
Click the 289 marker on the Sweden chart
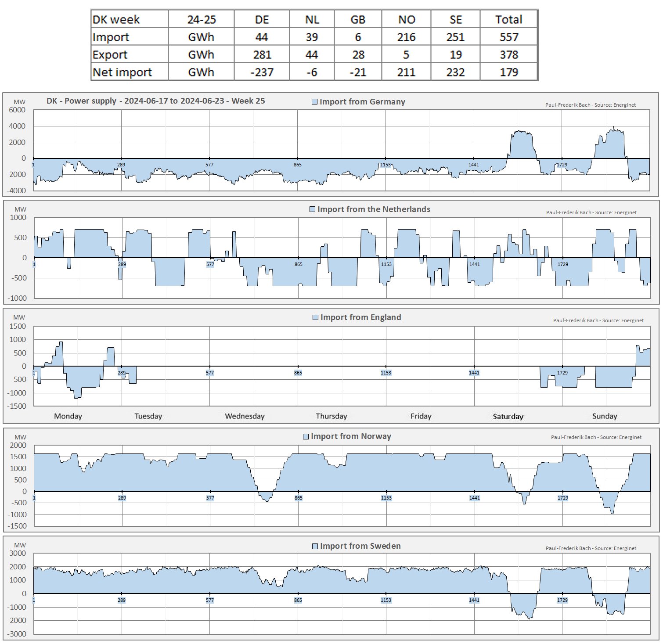[122, 600]
